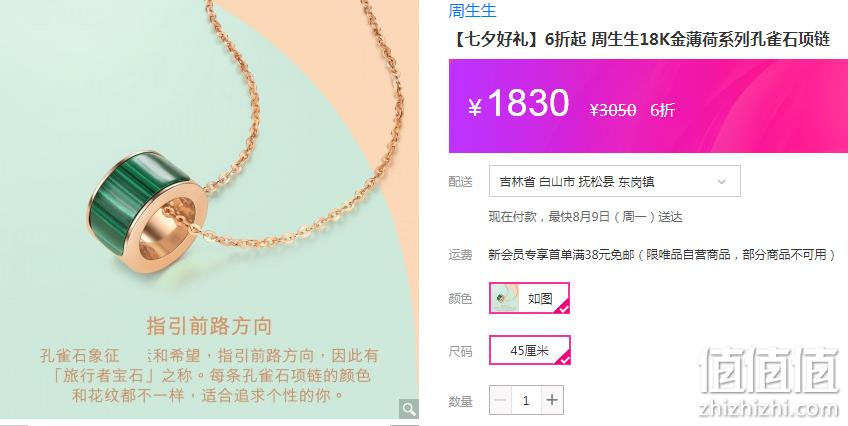This screenshot has width=848, height=426.
Task: Click the original price ¥3050
Action: (613, 110)
